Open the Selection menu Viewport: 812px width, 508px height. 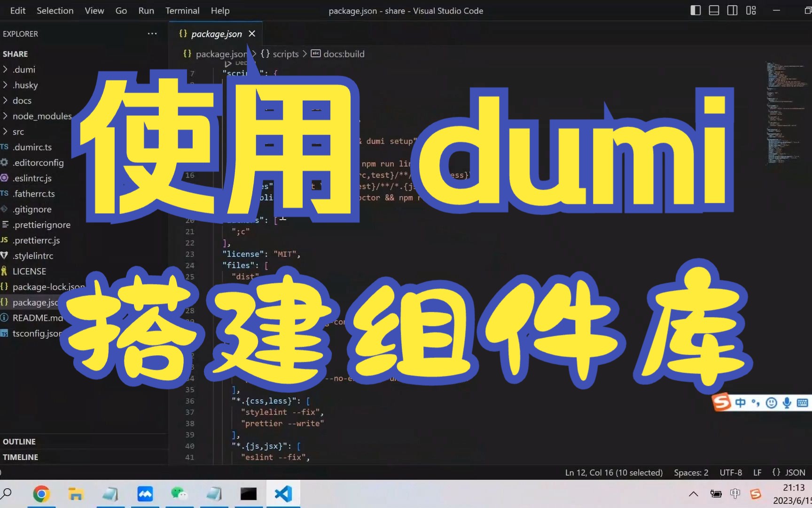(x=55, y=10)
